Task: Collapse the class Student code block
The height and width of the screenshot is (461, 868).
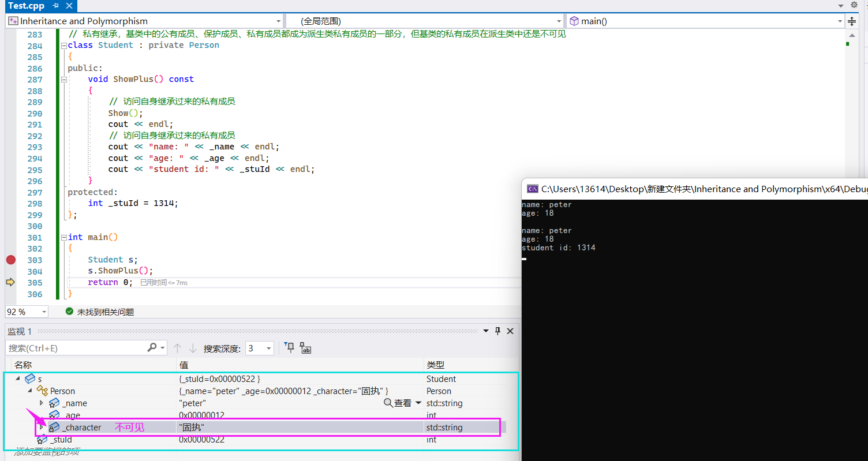Action: pyautogui.click(x=63, y=46)
